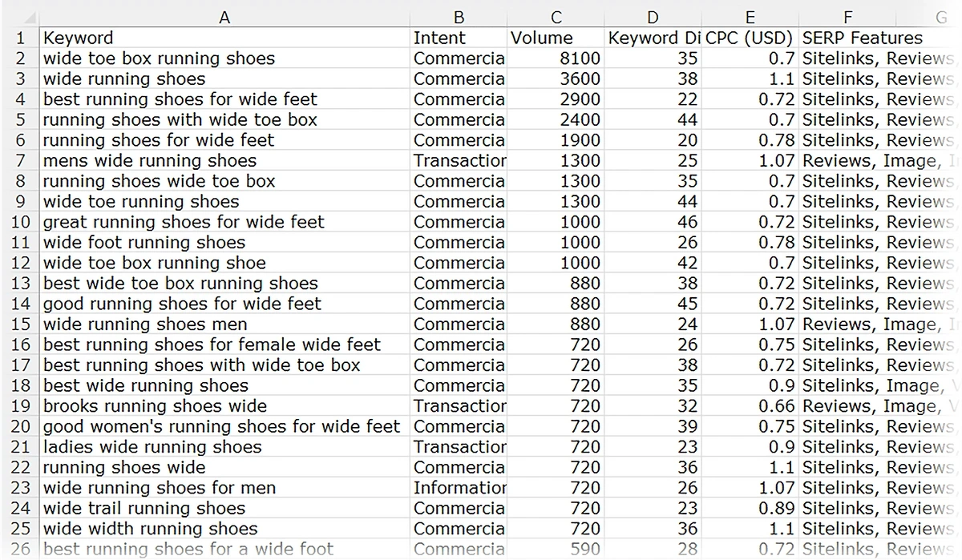Select cell 'running shoes with wide toe box'
The image size is (962, 560).
[x=224, y=119]
